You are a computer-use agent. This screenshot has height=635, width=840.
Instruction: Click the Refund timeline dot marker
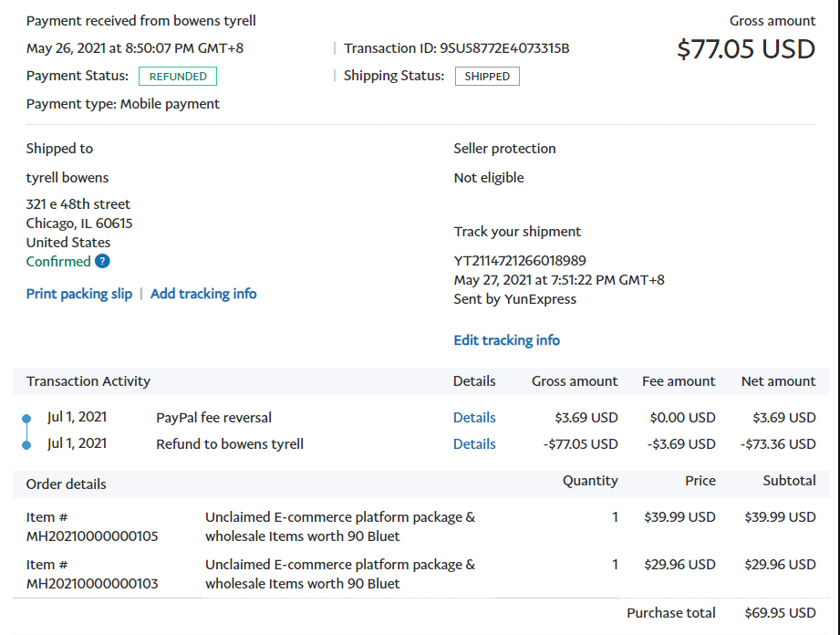coord(26,445)
